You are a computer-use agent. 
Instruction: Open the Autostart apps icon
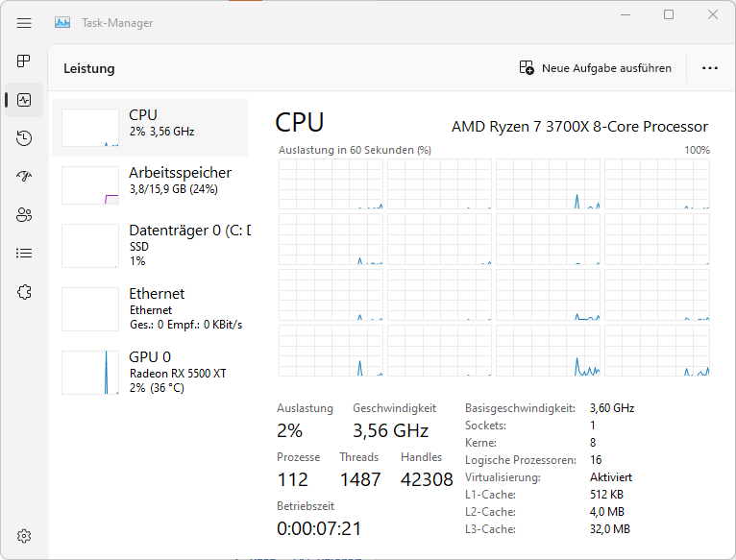24,176
